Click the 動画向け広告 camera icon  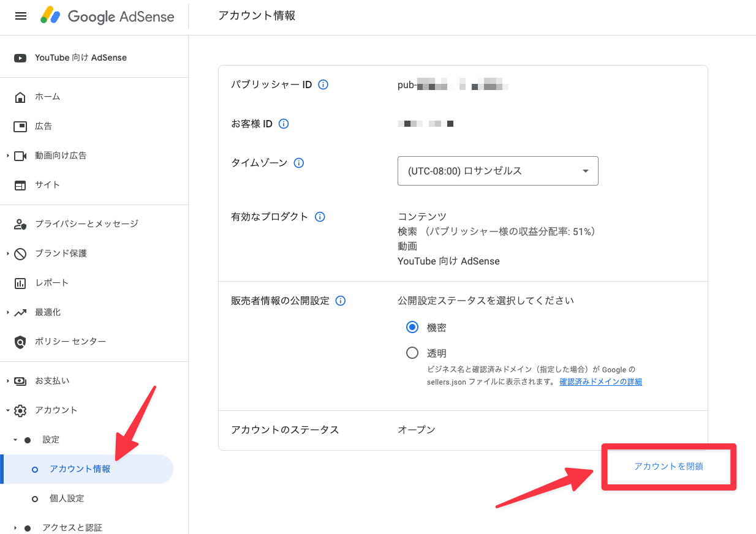coord(20,156)
